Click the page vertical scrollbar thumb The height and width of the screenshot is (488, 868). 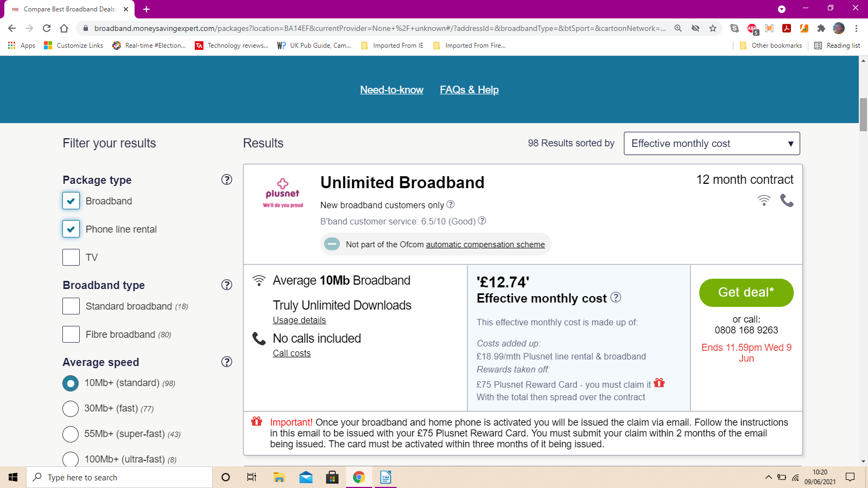tap(863, 114)
